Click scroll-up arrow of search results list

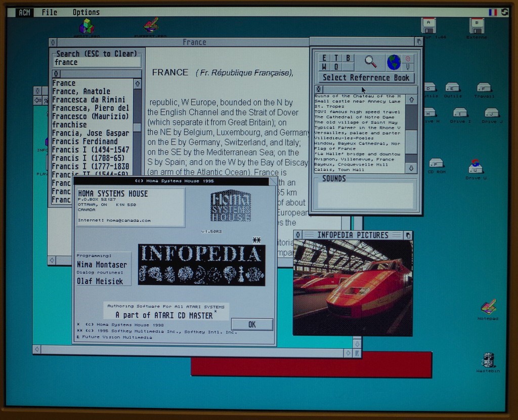click(138, 83)
